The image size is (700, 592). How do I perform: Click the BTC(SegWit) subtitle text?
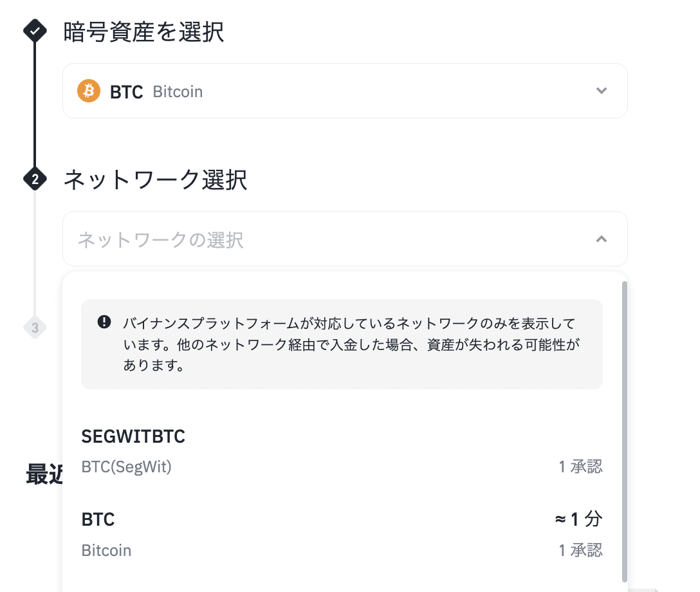click(127, 467)
